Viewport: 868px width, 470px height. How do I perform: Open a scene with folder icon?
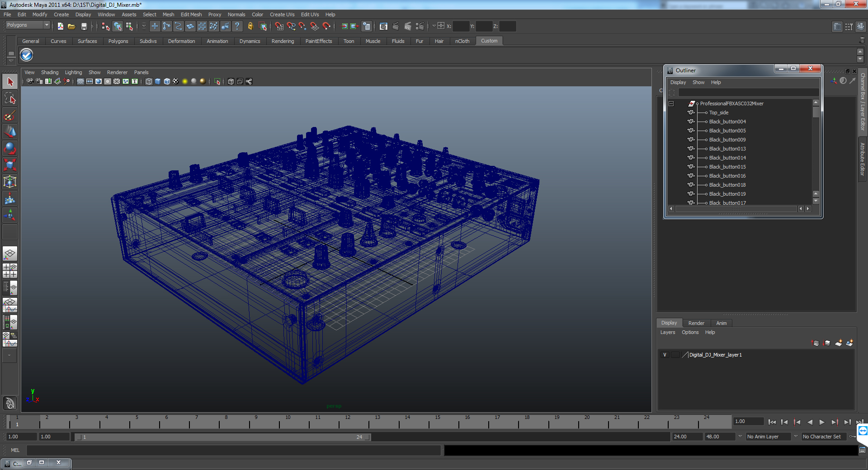(71, 26)
